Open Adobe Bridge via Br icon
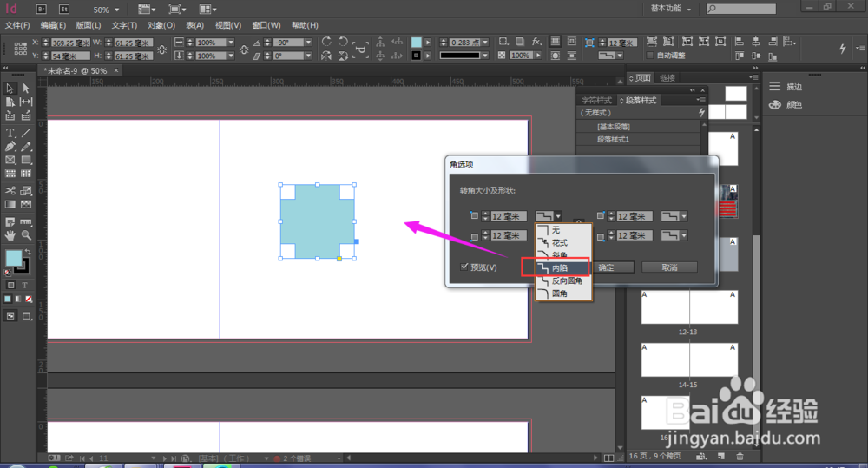This screenshot has height=468, width=868. 41,9
